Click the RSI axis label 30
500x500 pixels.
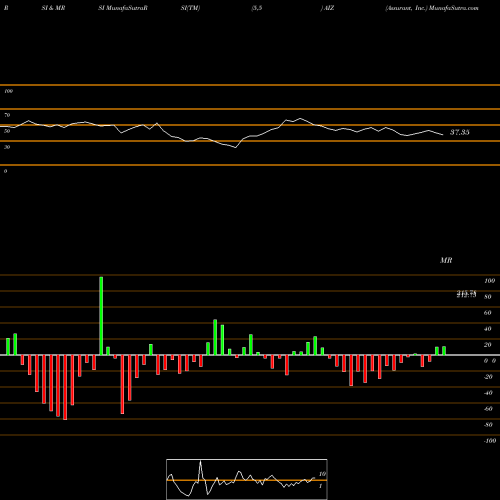tap(7, 147)
